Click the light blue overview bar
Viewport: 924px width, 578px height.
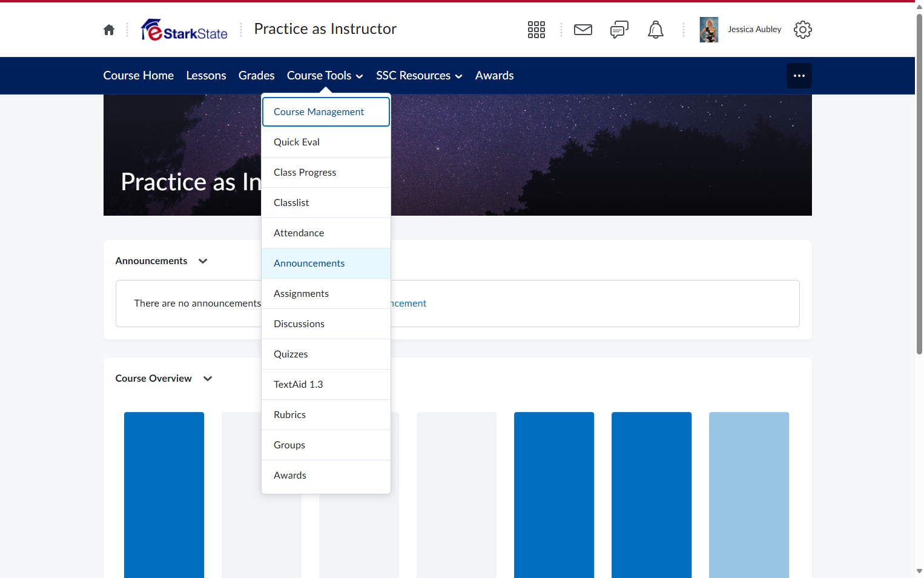tap(749, 495)
